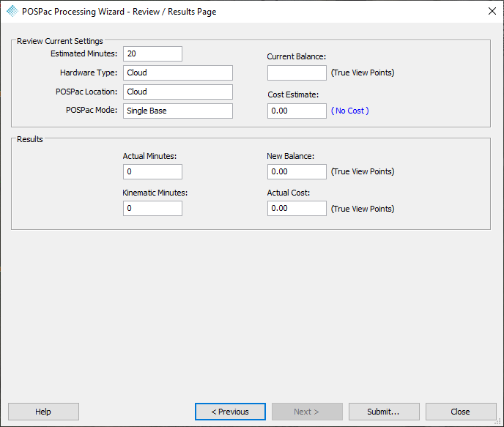Click the Cost Estimate field
Screen dimensions: 504x427
pos(297,111)
